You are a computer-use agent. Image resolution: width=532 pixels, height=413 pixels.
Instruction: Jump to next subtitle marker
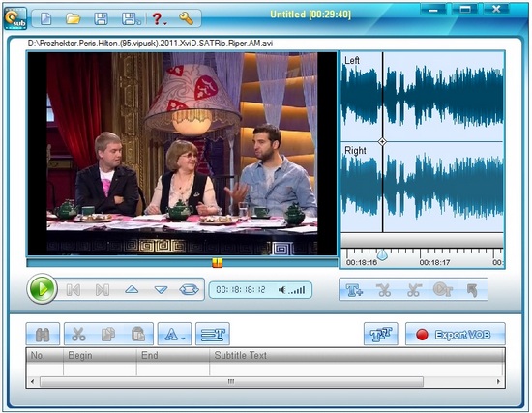tap(103, 290)
